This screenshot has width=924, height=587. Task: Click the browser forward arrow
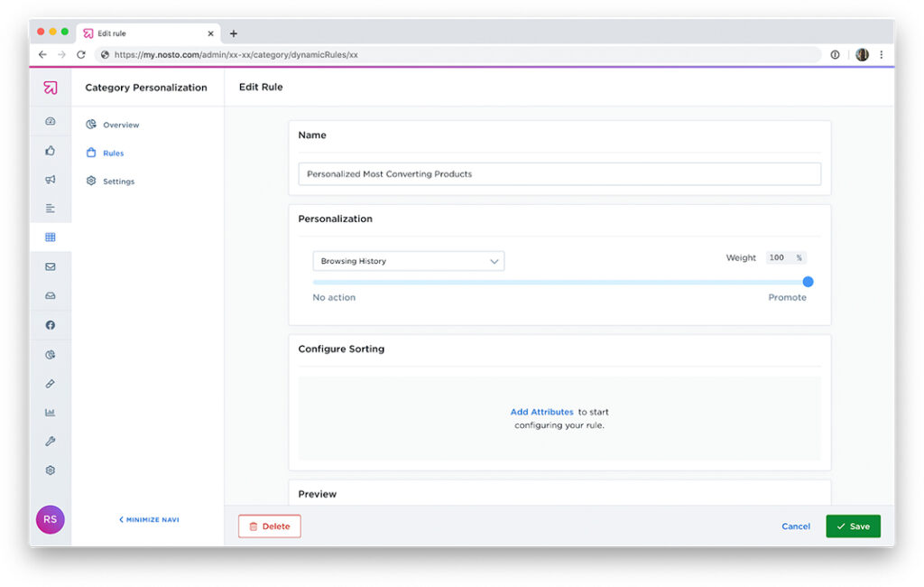pos(62,54)
